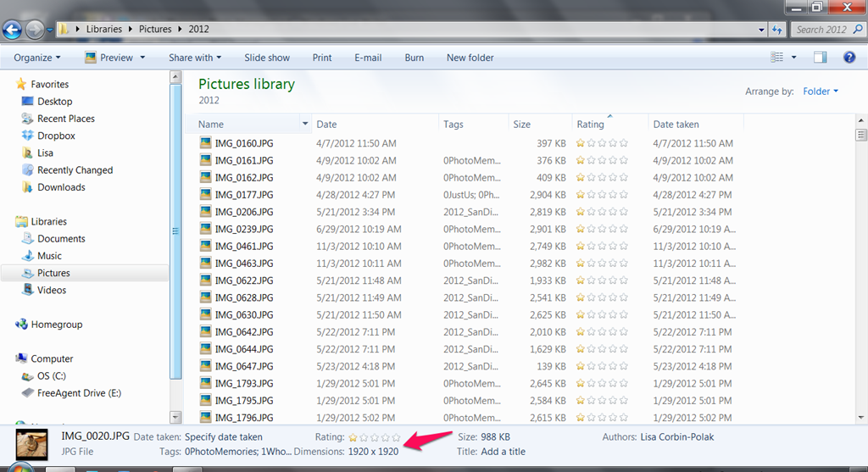868x472 pixels.
Task: Open the Organize dropdown menu
Action: (36, 58)
